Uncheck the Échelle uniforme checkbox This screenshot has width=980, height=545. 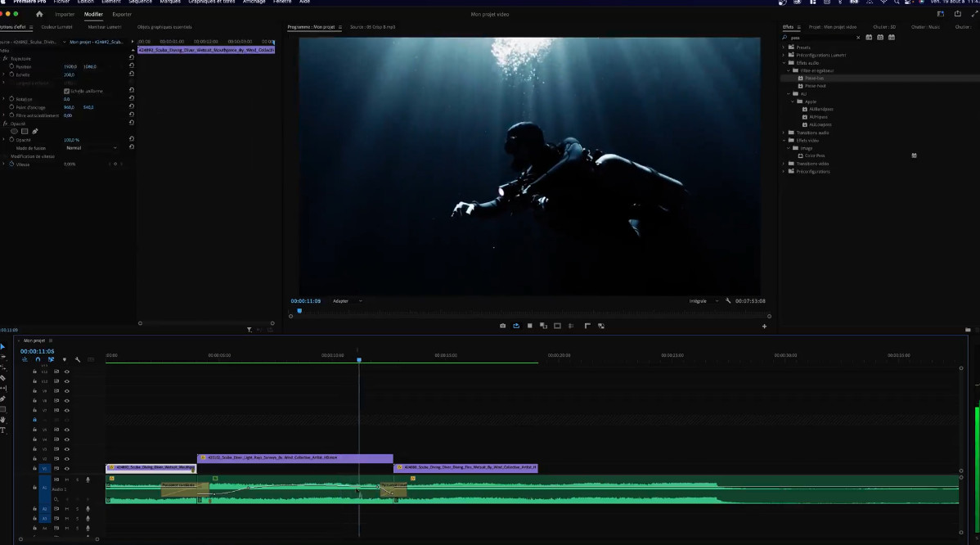[67, 92]
